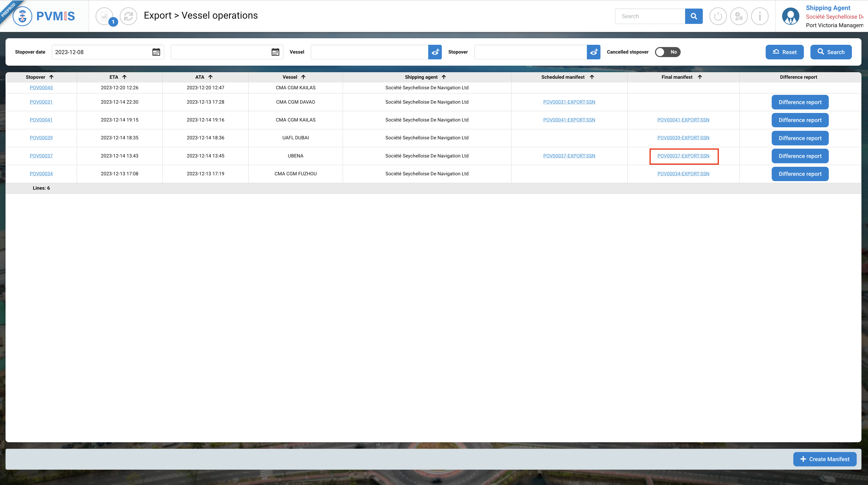Open the POV00037-EXPORT-SSN final manifest link
This screenshot has width=868, height=485.
click(683, 156)
